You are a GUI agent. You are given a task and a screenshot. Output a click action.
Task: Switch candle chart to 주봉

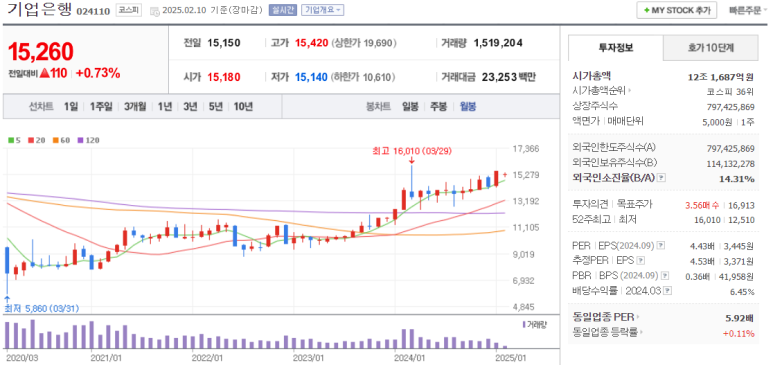[x=438, y=107]
